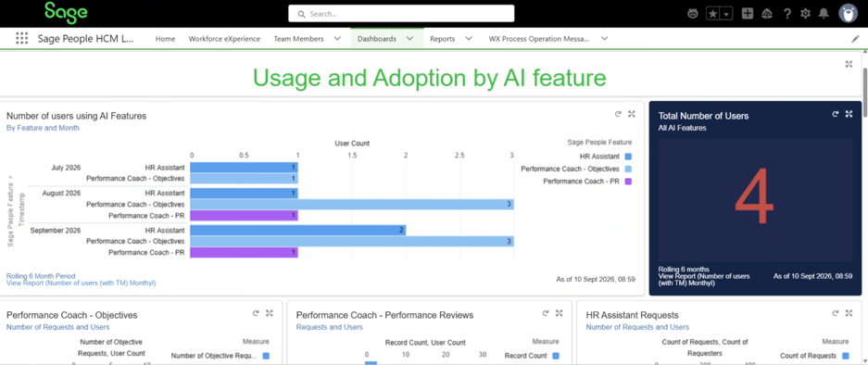Open View Report link under AI Features chart
Screen dimensions: 868x365
[x=82, y=283]
